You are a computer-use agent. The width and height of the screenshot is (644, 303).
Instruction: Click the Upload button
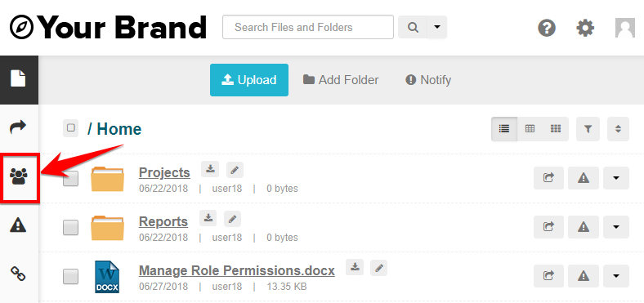[249, 80]
